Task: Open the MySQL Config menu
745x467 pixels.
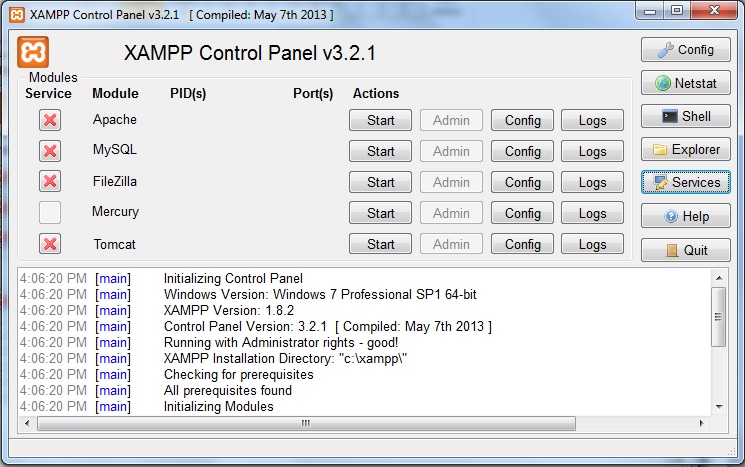Action: coord(522,151)
